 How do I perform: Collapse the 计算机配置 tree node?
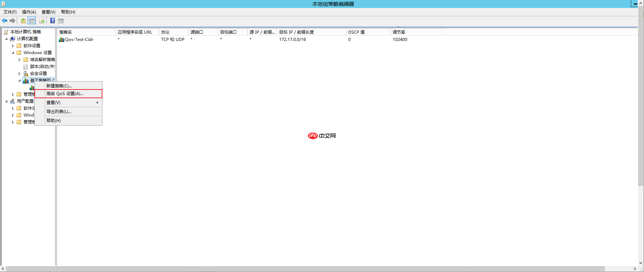(6, 39)
